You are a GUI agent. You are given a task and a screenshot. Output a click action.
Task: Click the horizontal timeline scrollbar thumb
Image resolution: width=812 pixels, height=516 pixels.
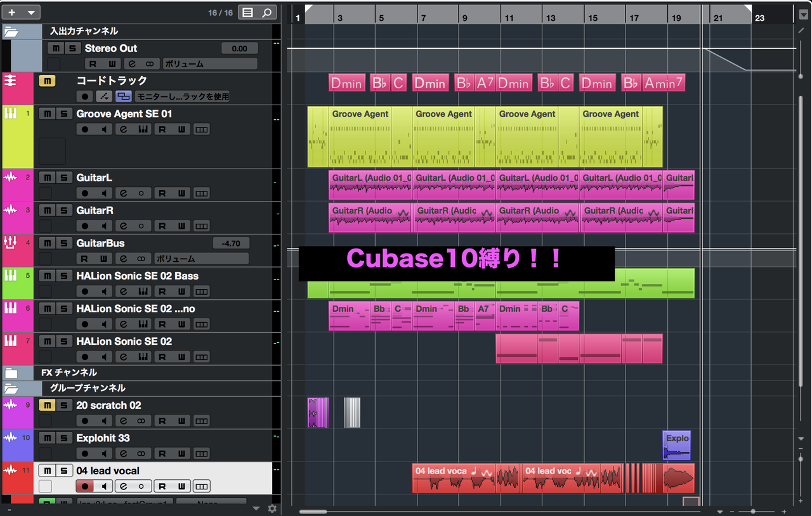click(313, 511)
